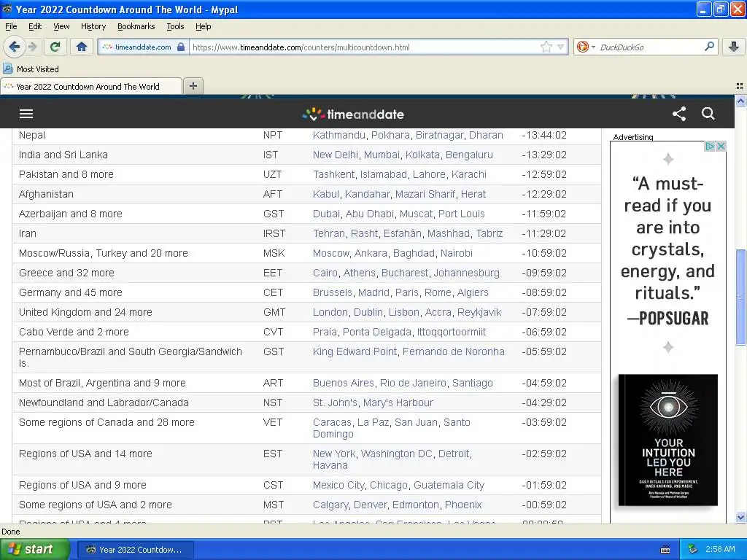Image resolution: width=747 pixels, height=560 pixels.
Task: Click the list all tabs icon
Action: 740,86
